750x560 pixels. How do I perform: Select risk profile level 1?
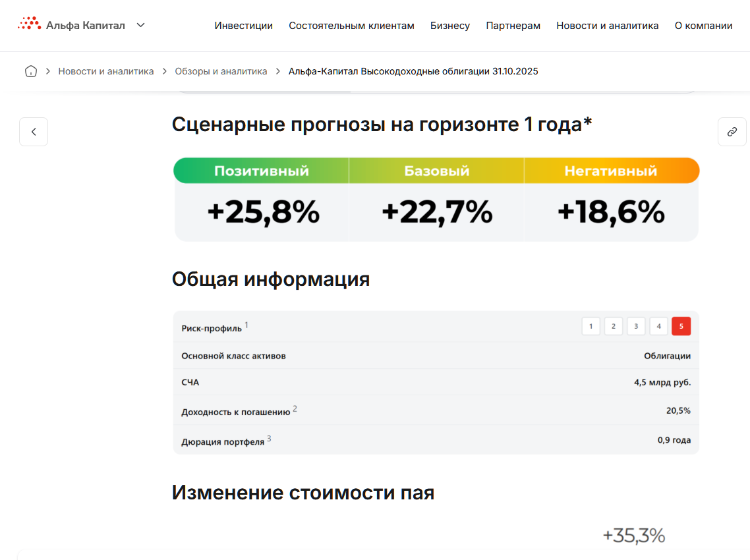tap(591, 326)
